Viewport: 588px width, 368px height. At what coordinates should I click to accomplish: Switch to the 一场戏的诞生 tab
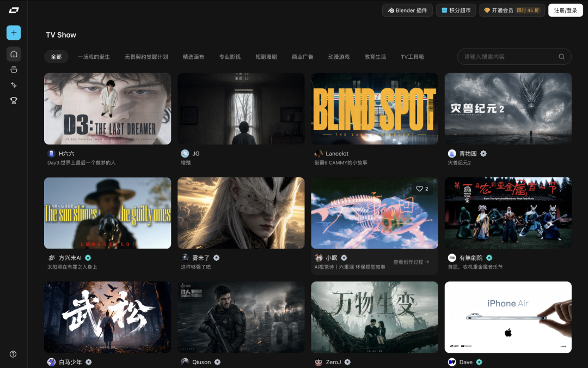94,57
